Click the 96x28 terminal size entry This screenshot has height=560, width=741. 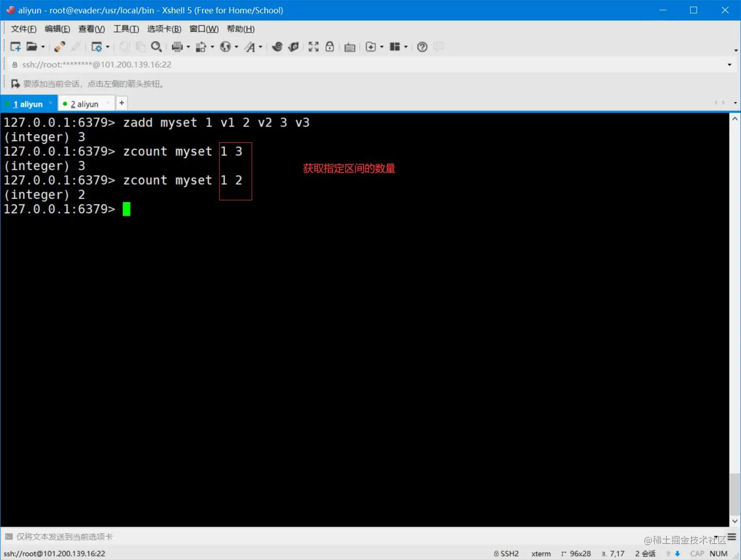click(x=576, y=554)
